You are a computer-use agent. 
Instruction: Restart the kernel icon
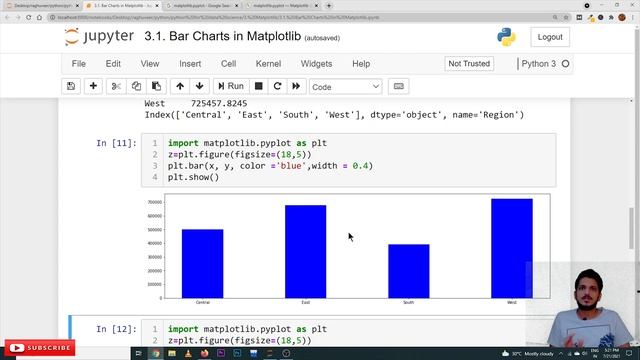pos(278,86)
